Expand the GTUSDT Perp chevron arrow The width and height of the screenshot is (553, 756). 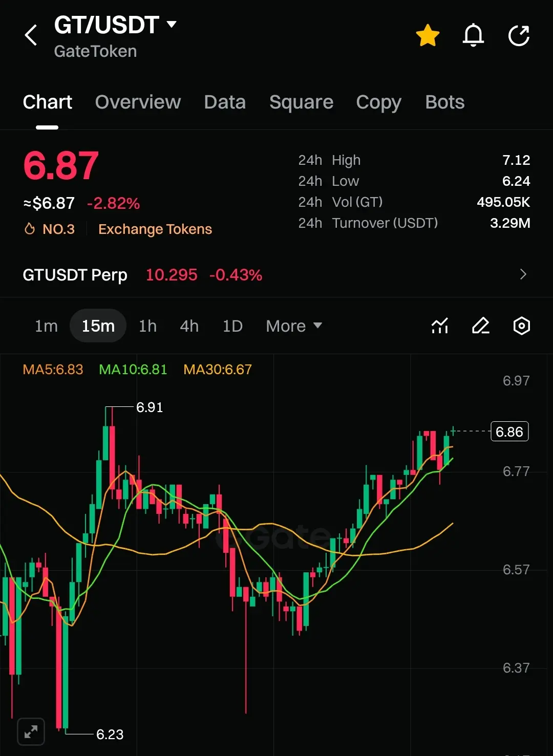pyautogui.click(x=523, y=274)
